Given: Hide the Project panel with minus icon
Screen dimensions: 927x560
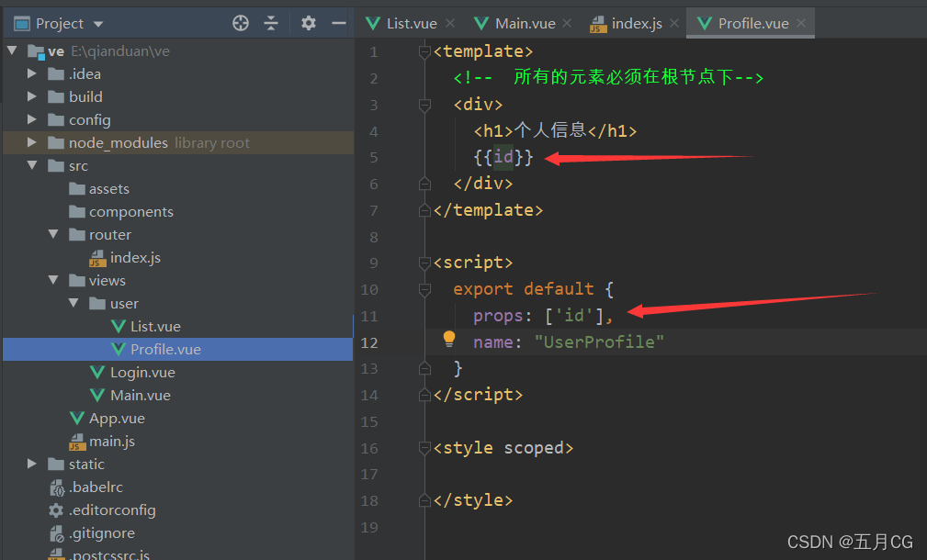Looking at the screenshot, I should [339, 23].
